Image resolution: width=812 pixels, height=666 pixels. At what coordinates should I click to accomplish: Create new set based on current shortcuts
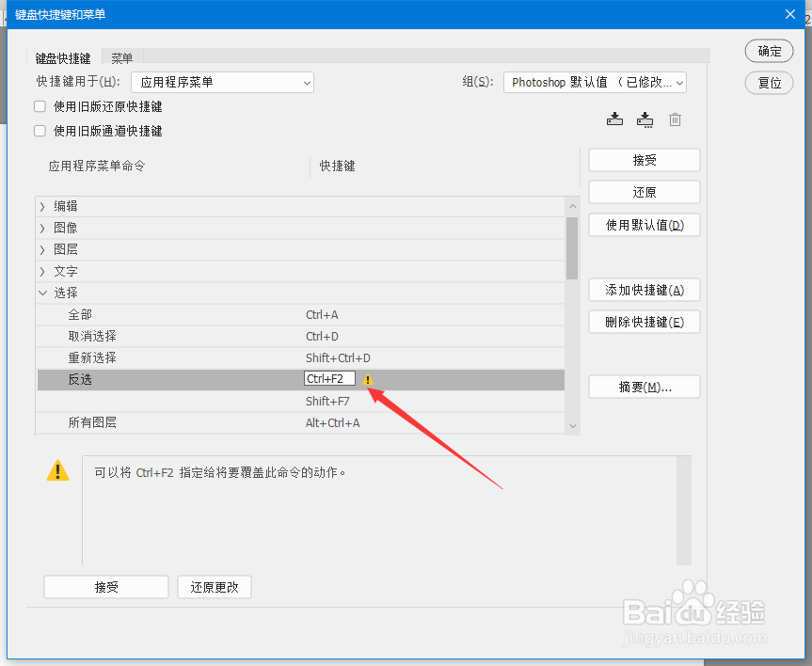[x=645, y=119]
